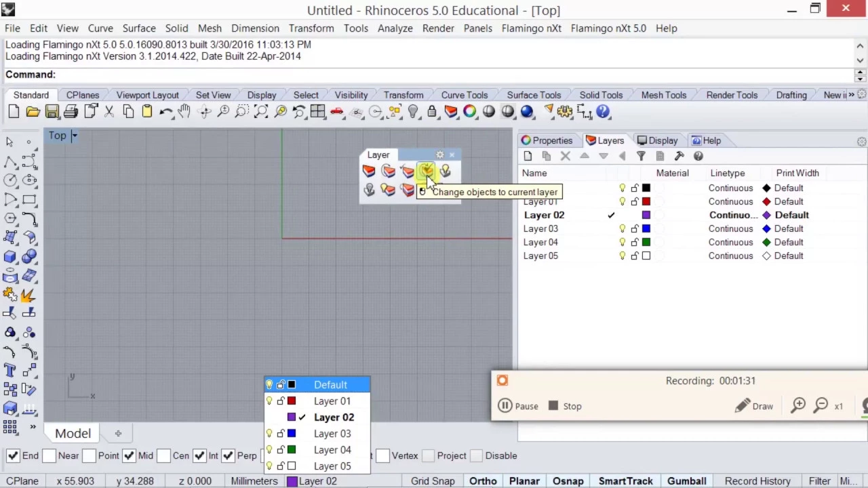Open the floating Layer toolbar gear menu
Screen dimensions: 868x488
439,155
